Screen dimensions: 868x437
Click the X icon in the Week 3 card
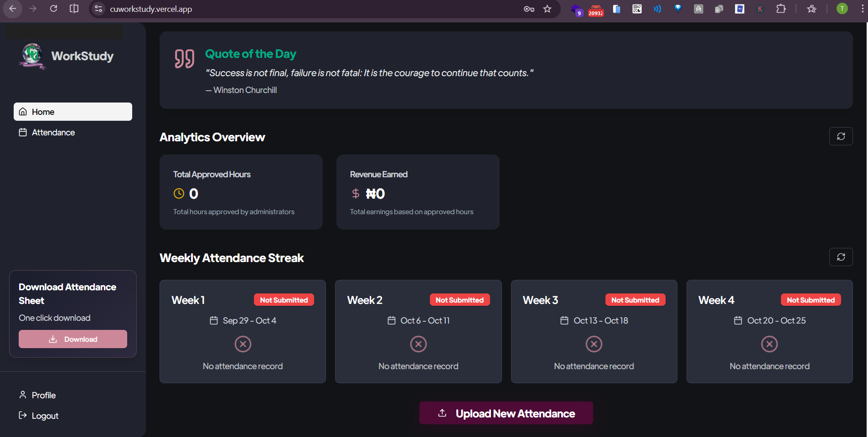pyautogui.click(x=594, y=344)
